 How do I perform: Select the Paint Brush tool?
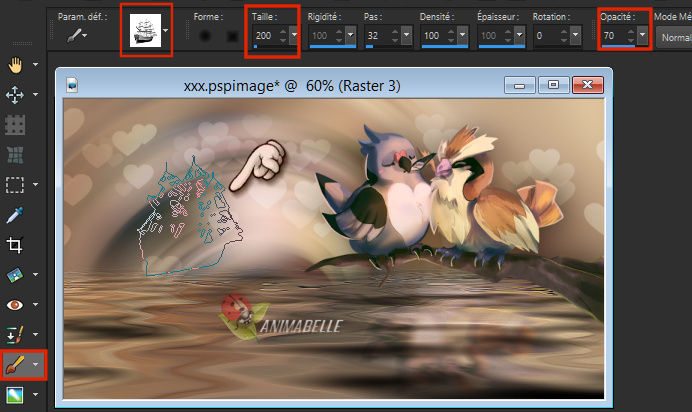pyautogui.click(x=15, y=365)
